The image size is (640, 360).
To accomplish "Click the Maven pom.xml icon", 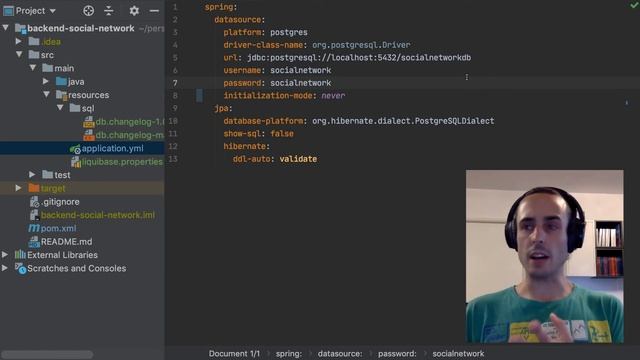I will (x=34, y=228).
